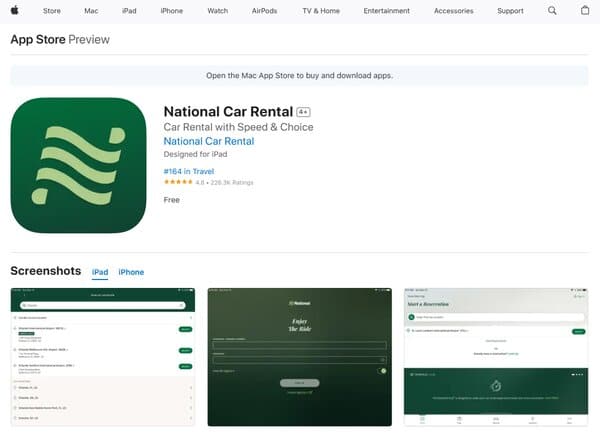The height and width of the screenshot is (440, 600).
Task: Open the iPhone navigation item
Action: (171, 11)
